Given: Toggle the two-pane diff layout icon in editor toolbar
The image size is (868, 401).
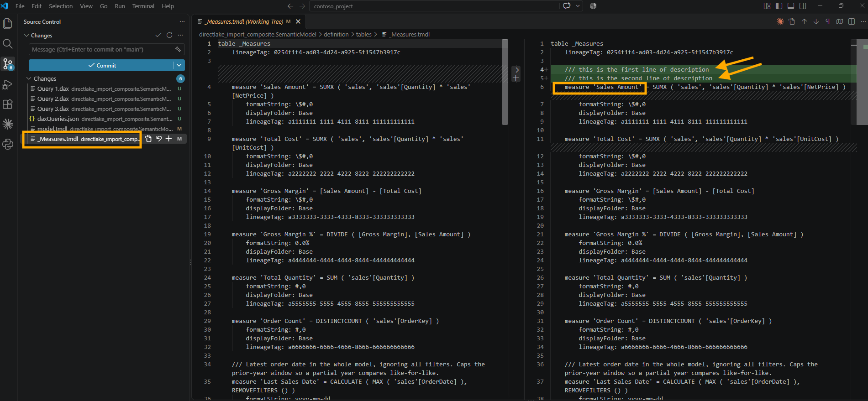Looking at the screenshot, I should click(852, 21).
